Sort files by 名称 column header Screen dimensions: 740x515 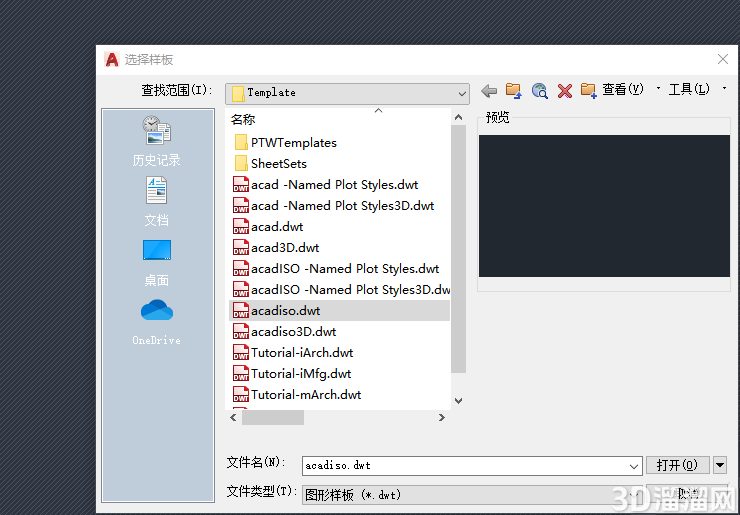243,119
